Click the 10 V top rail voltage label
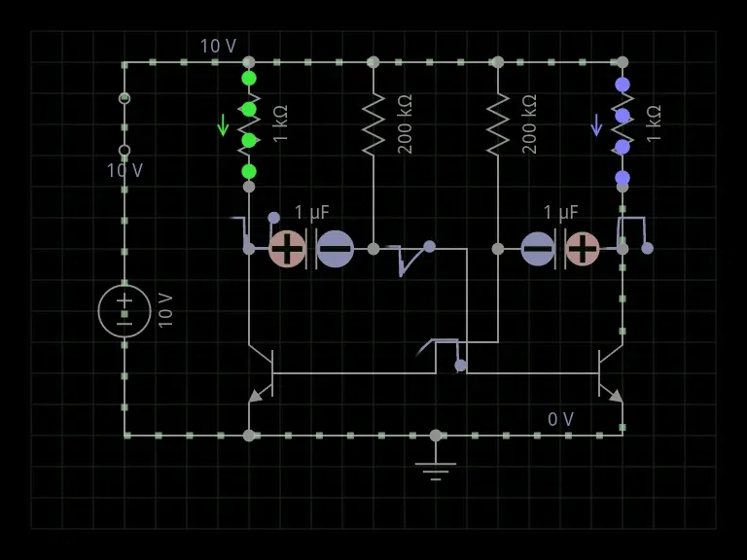This screenshot has height=560, width=747. pos(218,47)
